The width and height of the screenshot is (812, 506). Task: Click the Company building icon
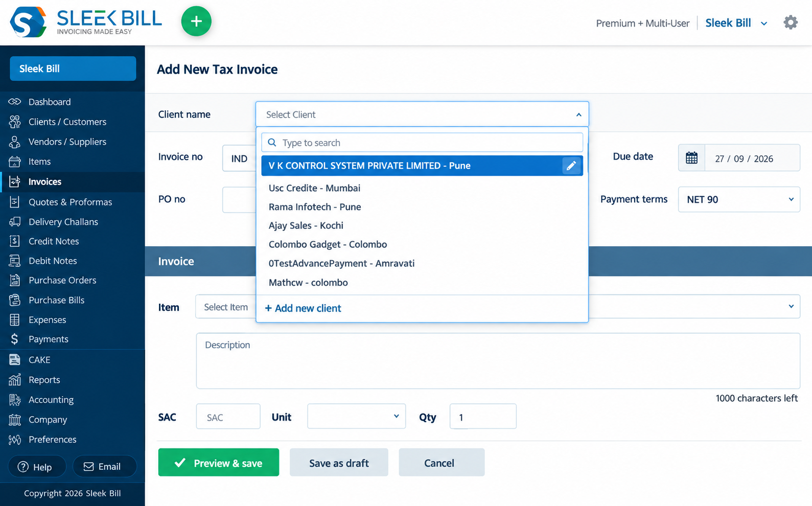click(15, 420)
